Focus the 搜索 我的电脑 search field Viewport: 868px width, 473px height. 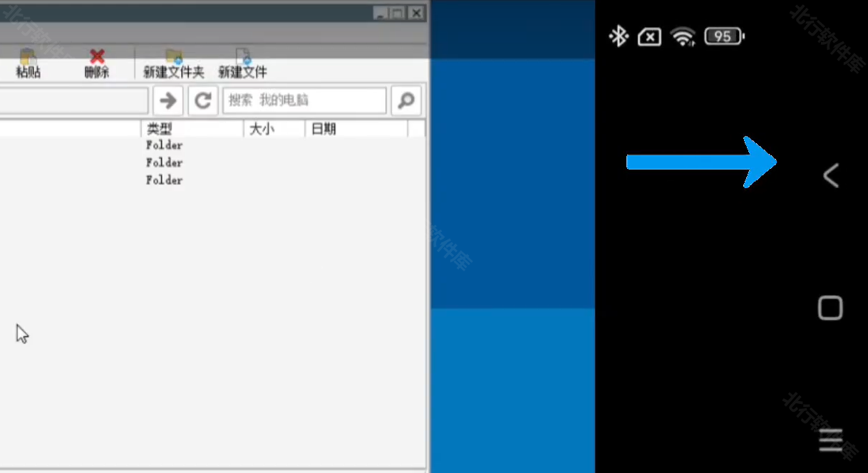click(x=304, y=100)
